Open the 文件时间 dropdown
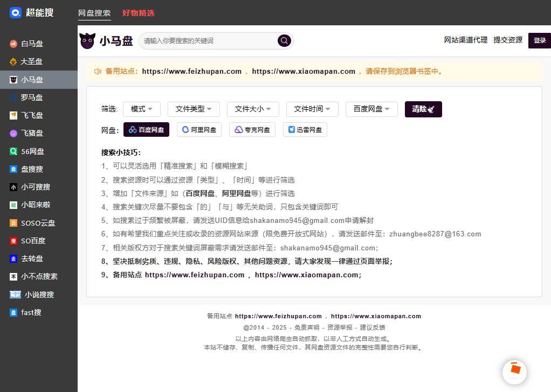This screenshot has height=392, width=551. point(312,109)
